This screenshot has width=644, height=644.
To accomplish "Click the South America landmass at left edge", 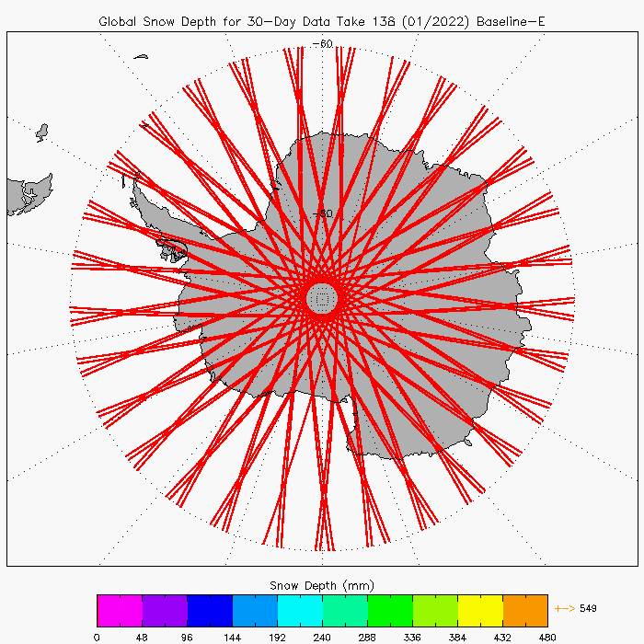I will coord(26,195).
